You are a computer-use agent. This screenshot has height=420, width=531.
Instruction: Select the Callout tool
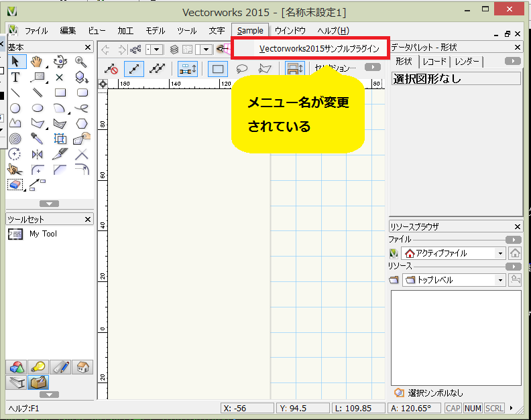38,77
